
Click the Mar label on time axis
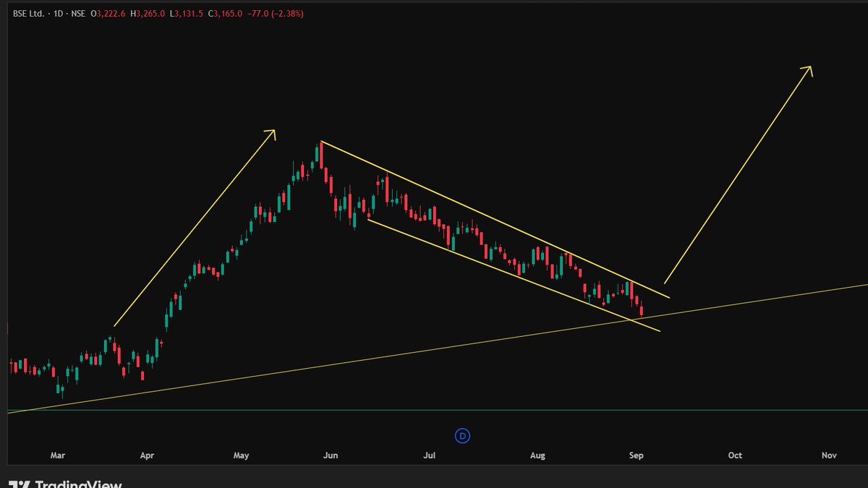pos(58,455)
